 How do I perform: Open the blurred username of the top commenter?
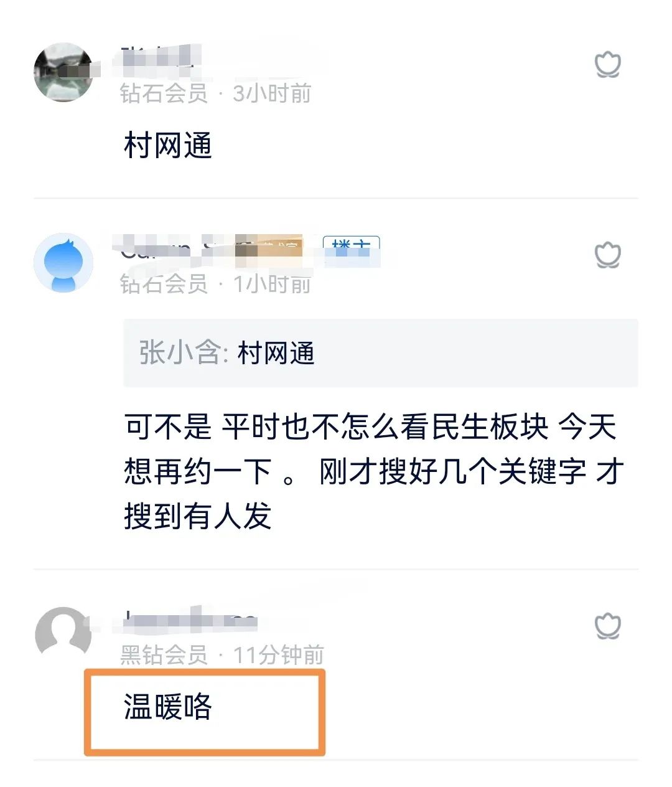tap(159, 57)
